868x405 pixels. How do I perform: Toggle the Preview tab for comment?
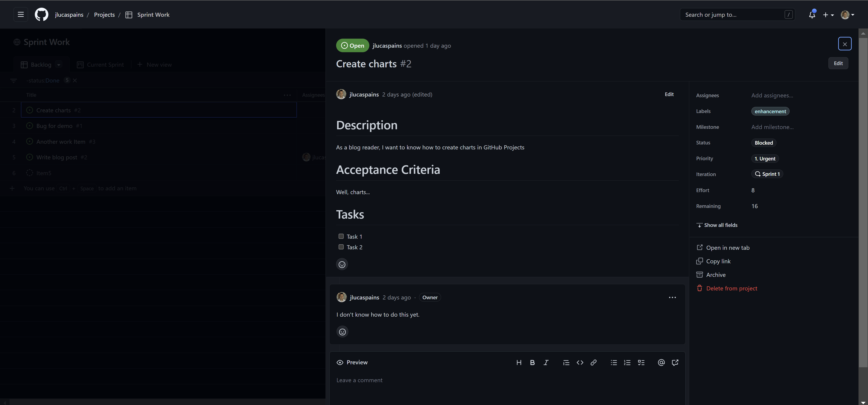pyautogui.click(x=352, y=362)
